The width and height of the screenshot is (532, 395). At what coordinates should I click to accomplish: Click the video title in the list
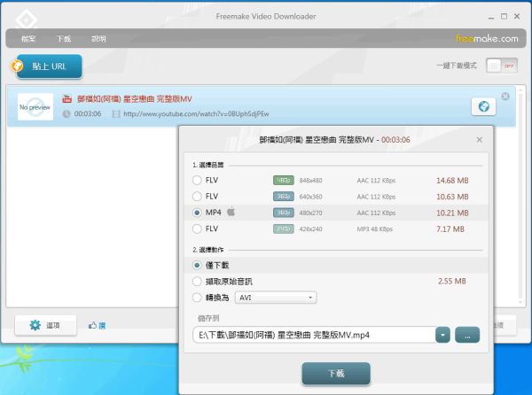tap(135, 99)
